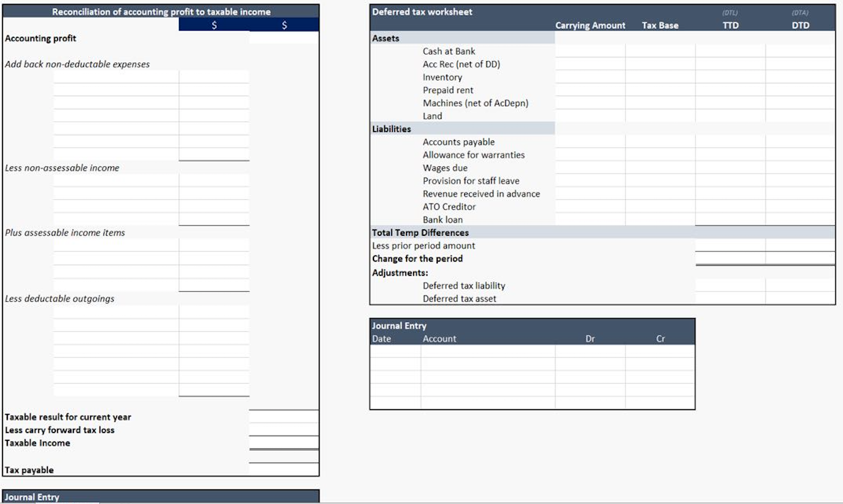
Task: Select the 'Deferred tax worksheet' title
Action: [422, 12]
